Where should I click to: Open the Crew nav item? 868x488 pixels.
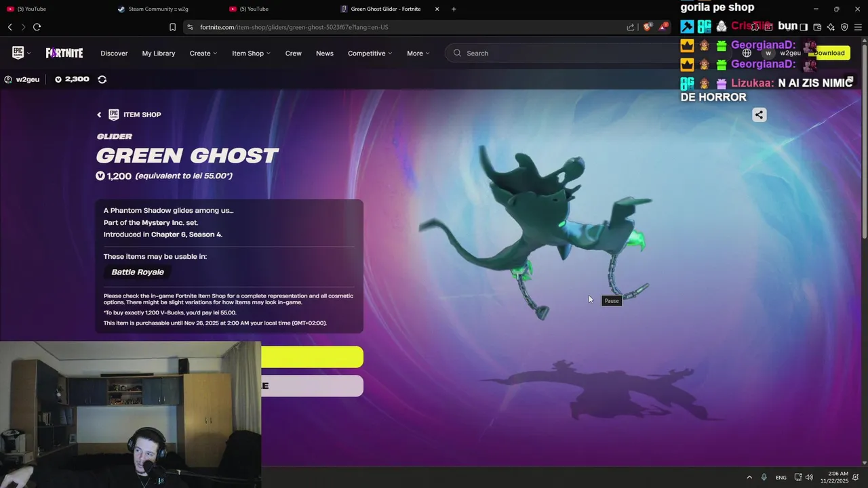click(294, 53)
